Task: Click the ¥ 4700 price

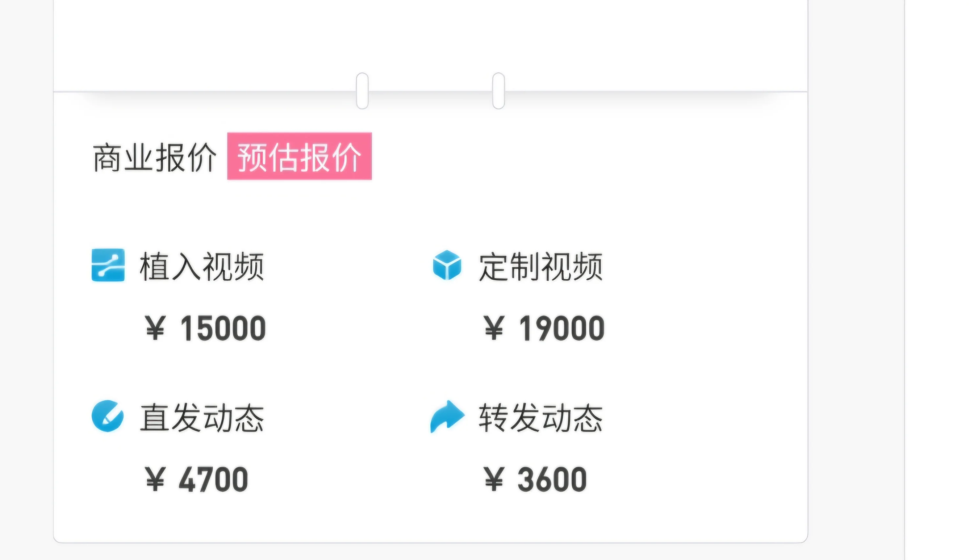Action: pos(197,479)
